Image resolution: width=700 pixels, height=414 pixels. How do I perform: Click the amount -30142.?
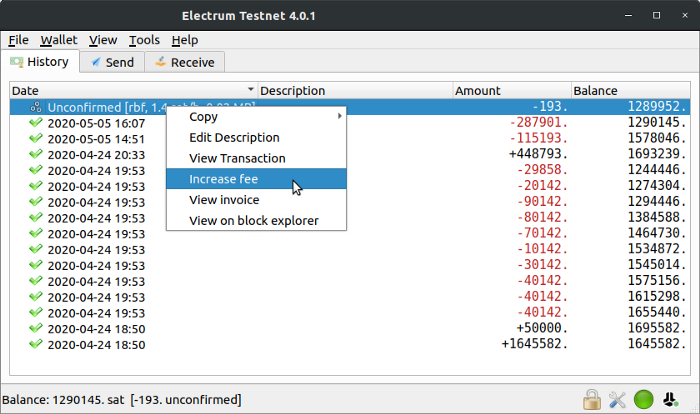pyautogui.click(x=542, y=264)
